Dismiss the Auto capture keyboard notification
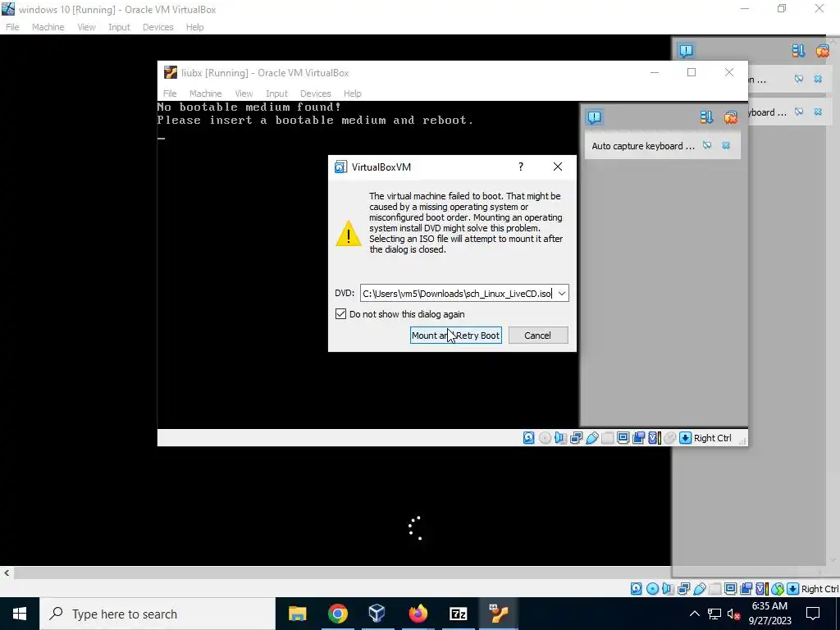840x630 pixels. (726, 146)
